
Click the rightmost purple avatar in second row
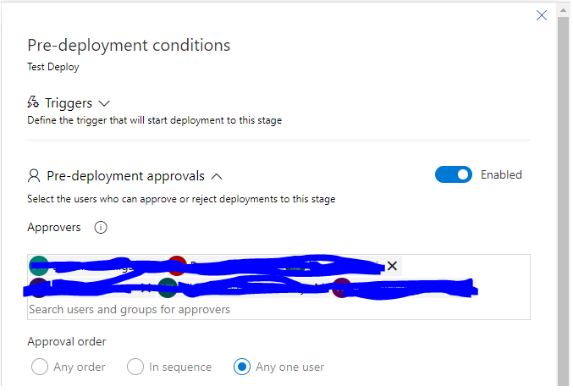341,287
